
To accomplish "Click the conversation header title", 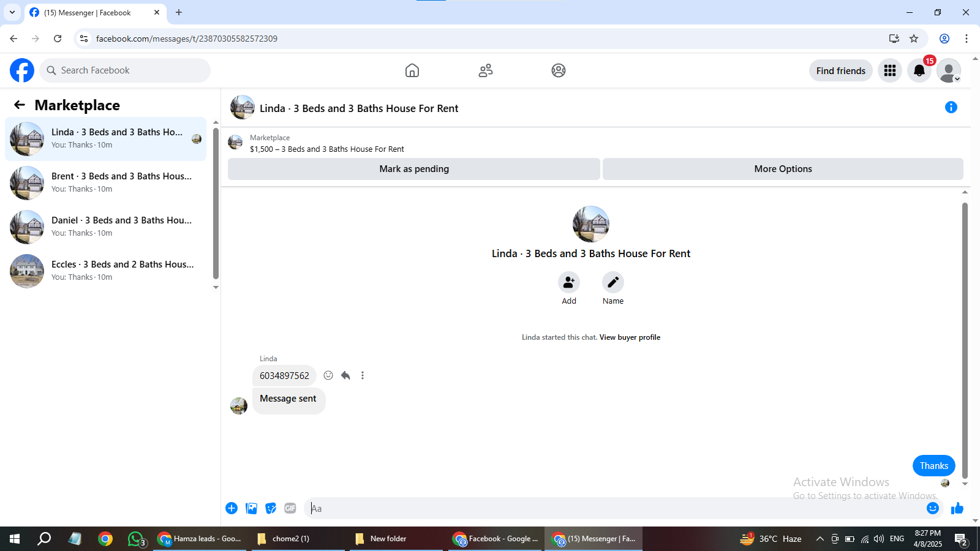I will 359,108.
